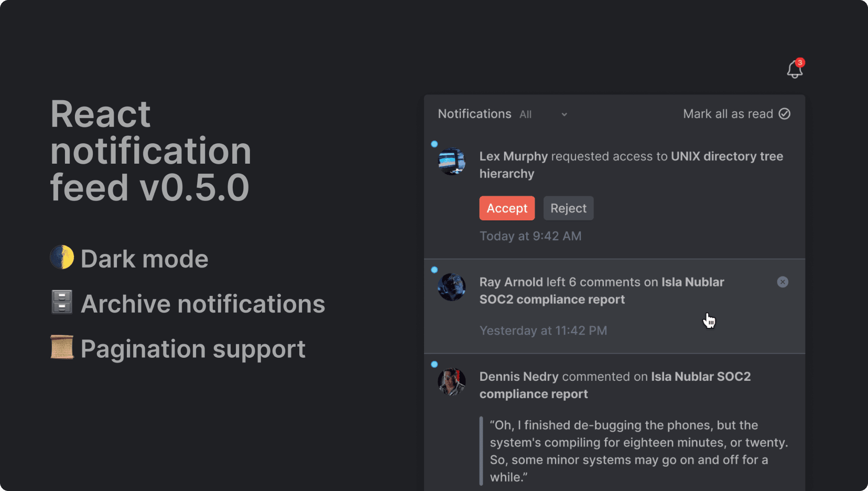Click the checkmark circle icon beside Mark all as read
The height and width of the screenshot is (491, 868).
[x=785, y=114]
